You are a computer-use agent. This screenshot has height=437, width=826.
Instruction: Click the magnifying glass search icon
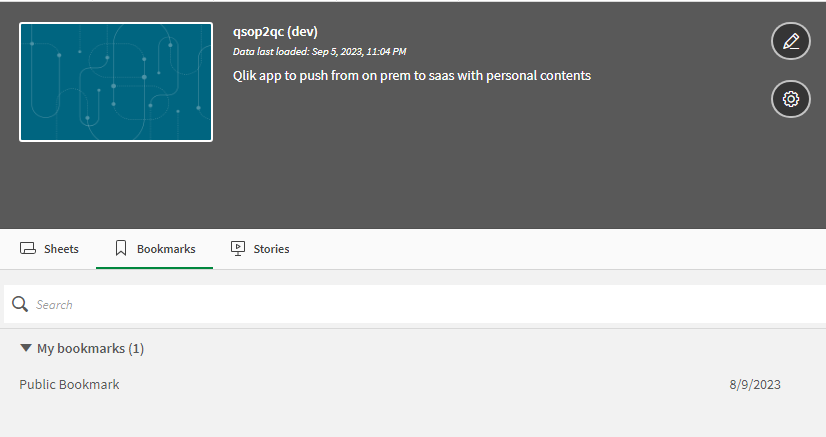point(20,304)
